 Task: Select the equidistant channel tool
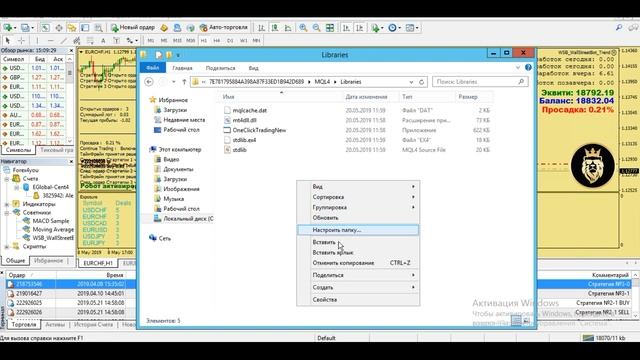coord(76,40)
